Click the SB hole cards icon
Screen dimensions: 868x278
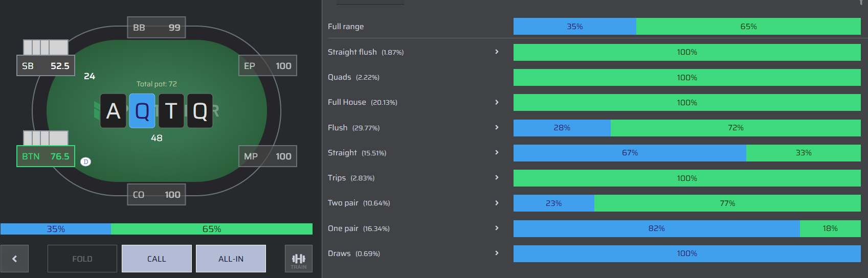click(46, 48)
